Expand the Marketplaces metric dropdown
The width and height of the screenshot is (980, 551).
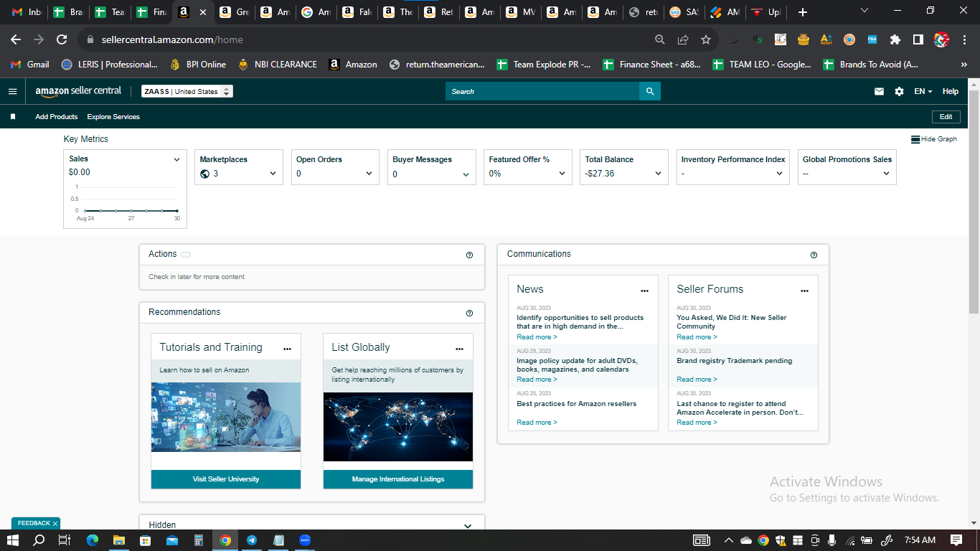pos(273,174)
